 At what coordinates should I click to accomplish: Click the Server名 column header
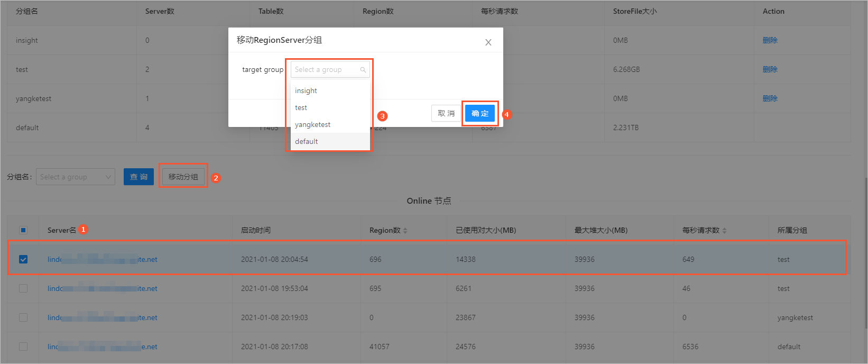pos(62,230)
